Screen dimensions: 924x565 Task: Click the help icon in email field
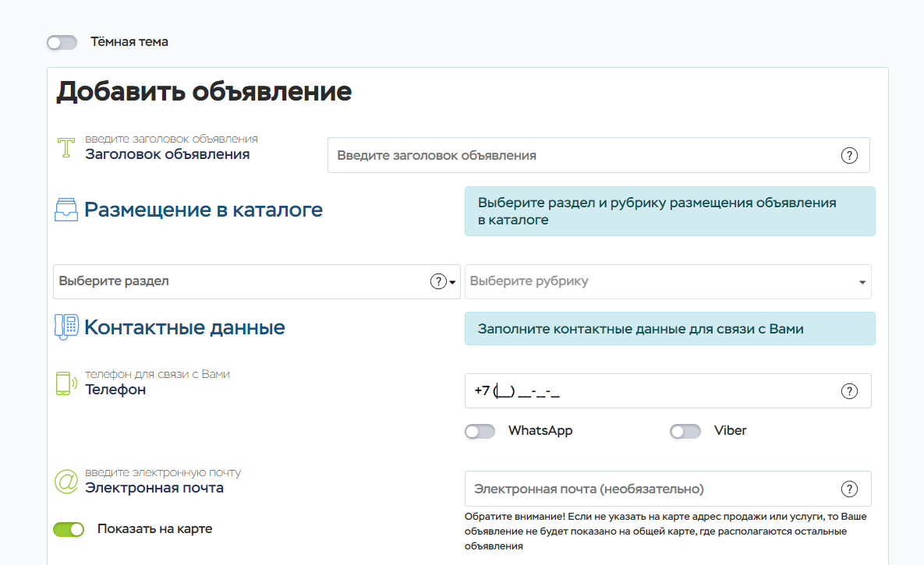(x=849, y=489)
